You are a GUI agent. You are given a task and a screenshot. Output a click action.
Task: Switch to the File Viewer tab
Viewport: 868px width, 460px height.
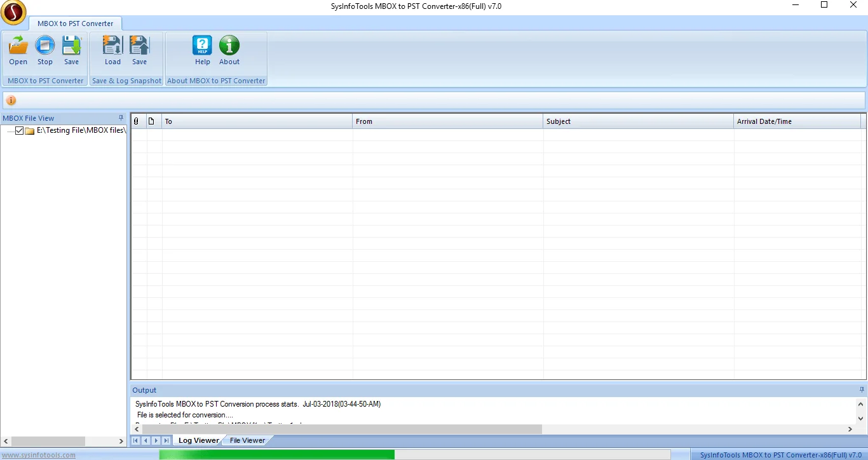click(247, 440)
